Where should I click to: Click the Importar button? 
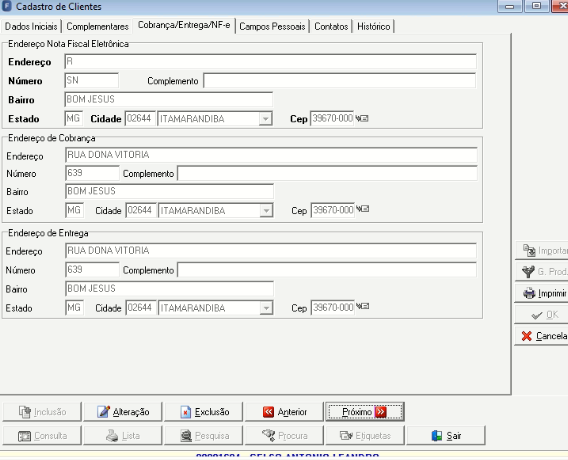pos(542,250)
